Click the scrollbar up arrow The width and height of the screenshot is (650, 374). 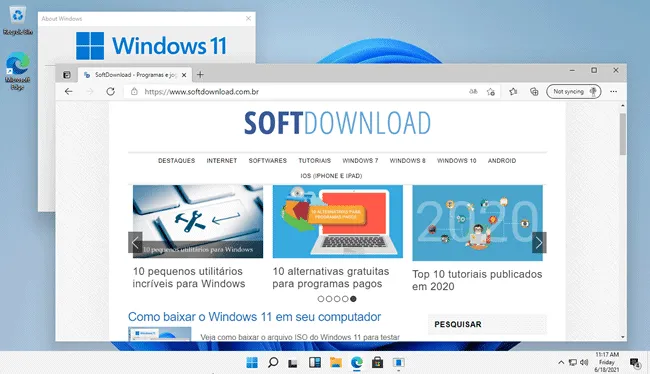click(x=623, y=107)
